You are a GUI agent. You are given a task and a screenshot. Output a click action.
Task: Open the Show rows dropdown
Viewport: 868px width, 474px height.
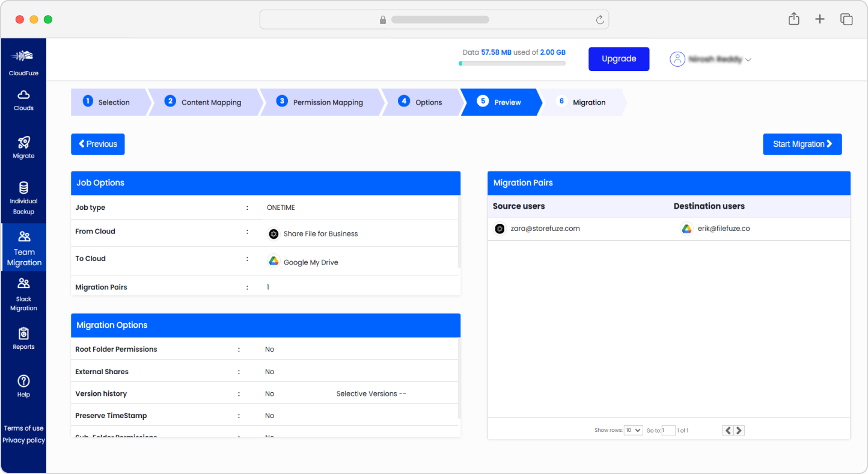tap(633, 430)
